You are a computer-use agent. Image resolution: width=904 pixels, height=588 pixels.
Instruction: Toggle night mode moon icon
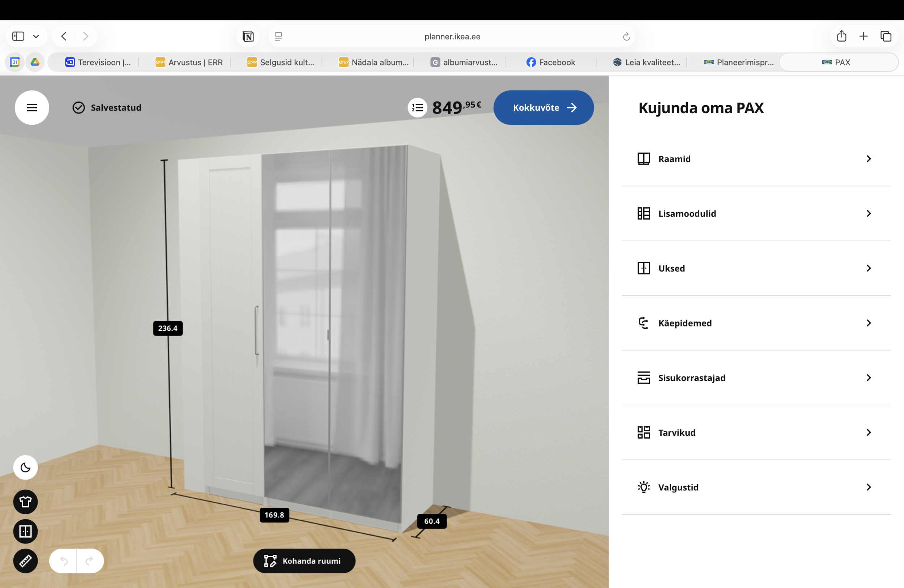point(25,467)
